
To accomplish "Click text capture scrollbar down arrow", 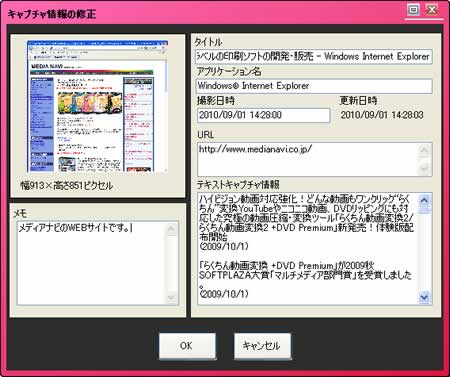I will coord(424,297).
